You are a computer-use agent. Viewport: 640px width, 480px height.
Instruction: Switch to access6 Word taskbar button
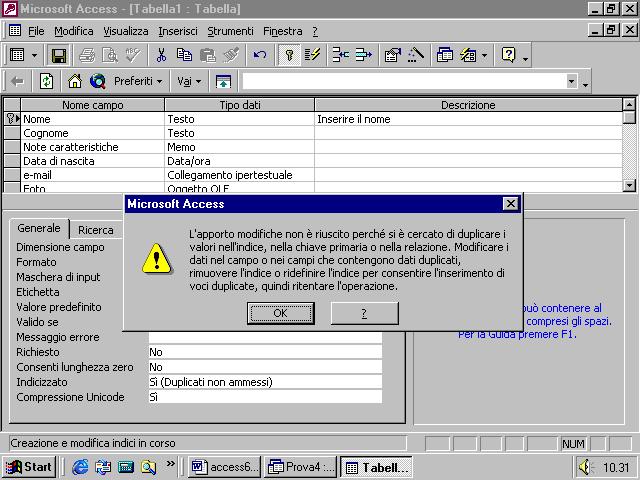pos(224,467)
